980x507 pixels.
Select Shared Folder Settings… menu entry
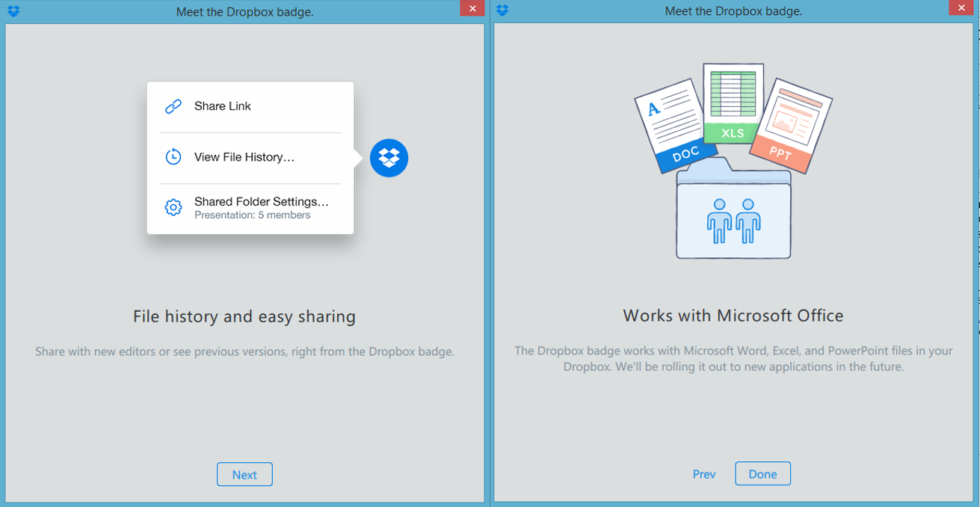pyautogui.click(x=250, y=208)
